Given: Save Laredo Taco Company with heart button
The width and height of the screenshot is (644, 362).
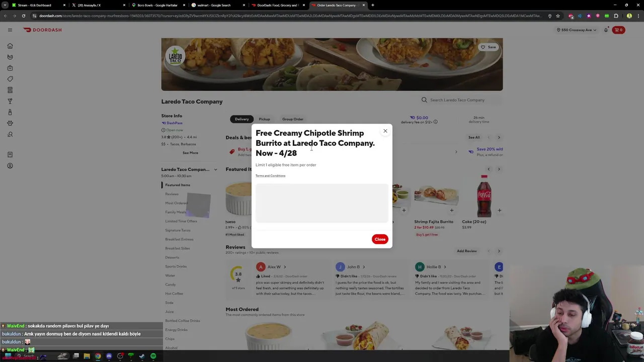Looking at the screenshot, I should (488, 47).
